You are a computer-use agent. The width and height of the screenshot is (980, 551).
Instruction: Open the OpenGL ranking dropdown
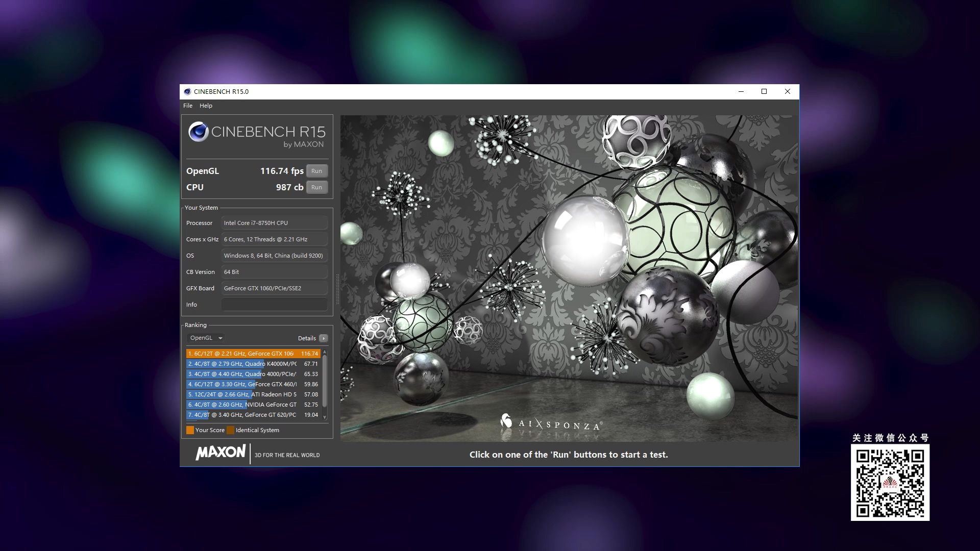(206, 338)
